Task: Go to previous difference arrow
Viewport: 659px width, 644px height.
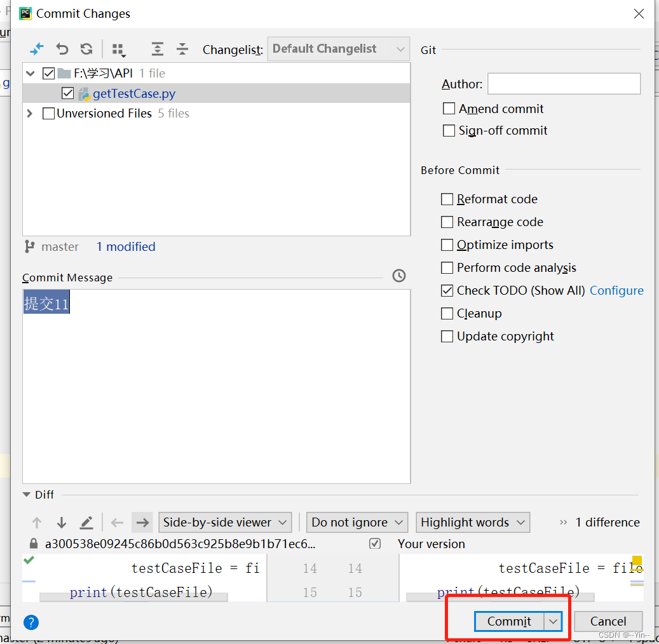Action: (37, 523)
